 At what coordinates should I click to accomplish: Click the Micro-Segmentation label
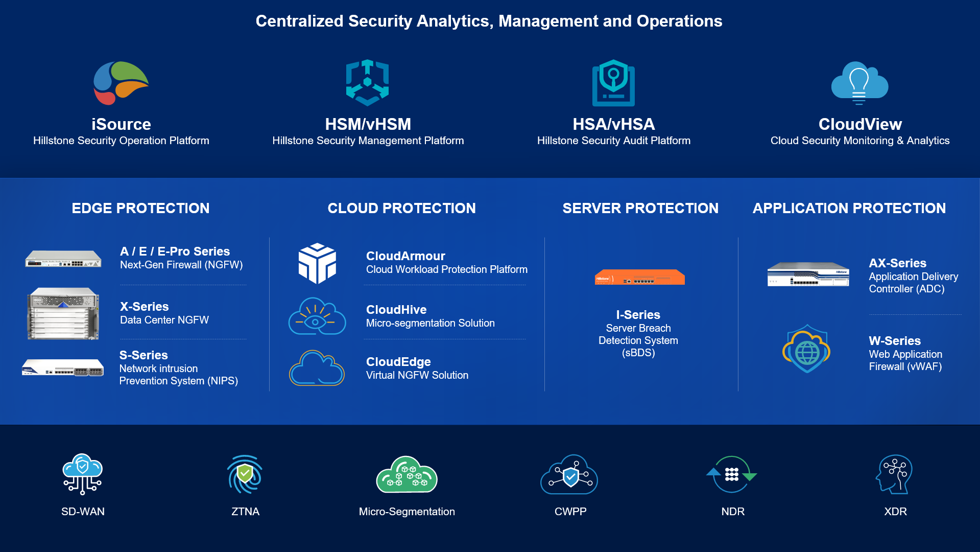click(x=407, y=512)
